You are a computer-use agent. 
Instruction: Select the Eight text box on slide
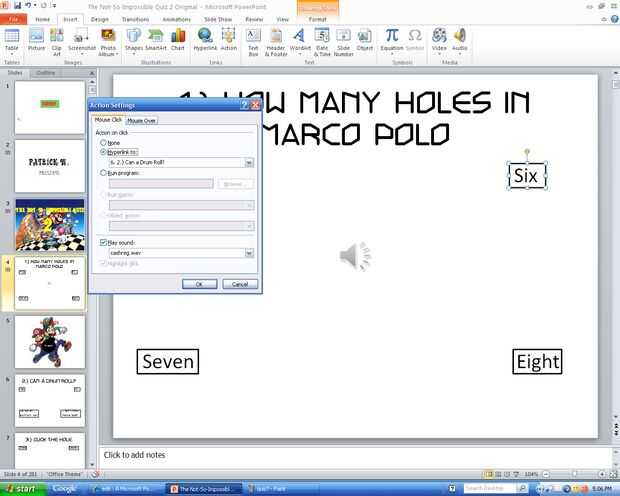(537, 361)
